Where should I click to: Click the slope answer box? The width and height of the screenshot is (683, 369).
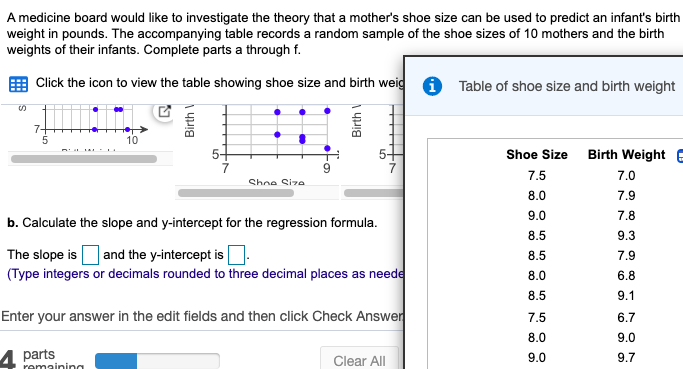pyautogui.click(x=91, y=255)
